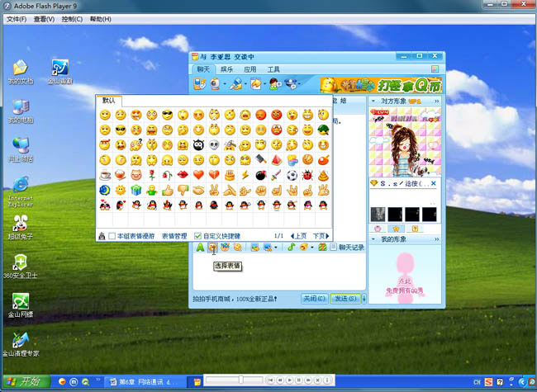The width and height of the screenshot is (537, 392).
Task: Click in the chat message input area
Action: pyautogui.click(x=279, y=272)
